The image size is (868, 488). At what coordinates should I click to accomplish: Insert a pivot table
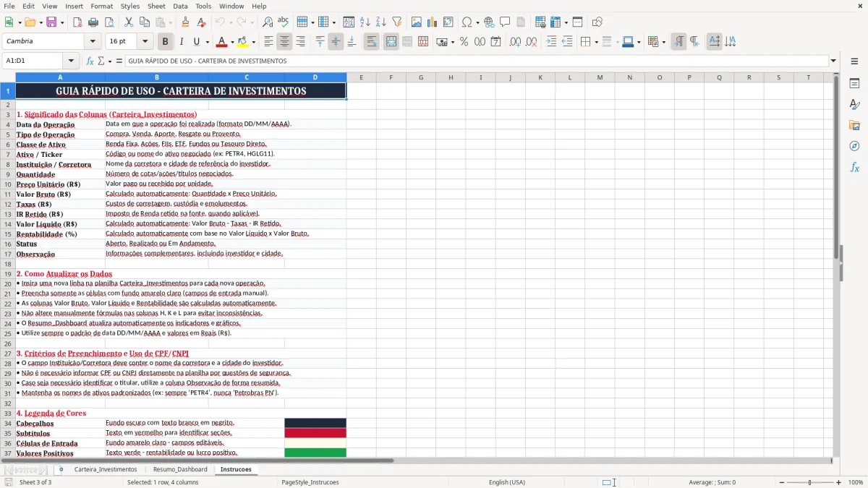(448, 22)
